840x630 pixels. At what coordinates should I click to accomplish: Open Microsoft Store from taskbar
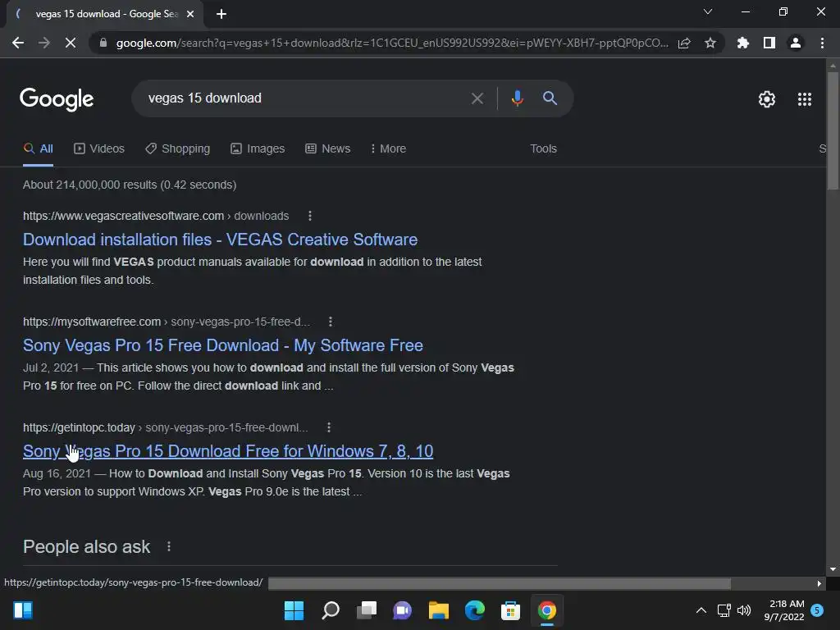pyautogui.click(x=510, y=610)
